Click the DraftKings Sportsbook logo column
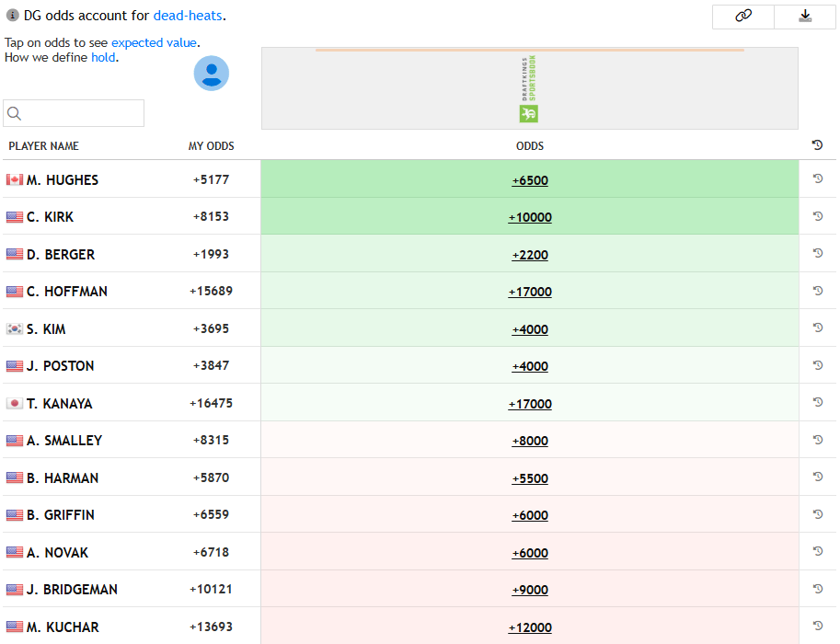This screenshot has width=840, height=644. click(x=529, y=88)
